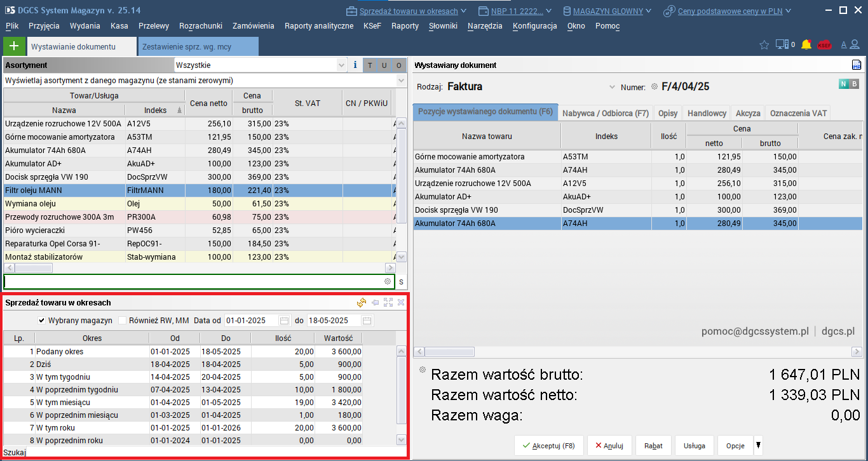Click the MP document icon in Wystawiany dokument header
Screen dimensions: 868x461
point(856,65)
